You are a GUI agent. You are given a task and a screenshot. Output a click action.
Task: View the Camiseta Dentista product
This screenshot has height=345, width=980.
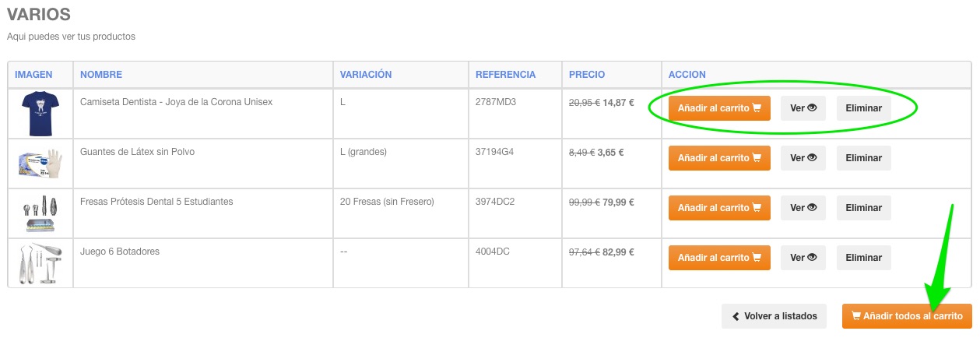coord(803,108)
